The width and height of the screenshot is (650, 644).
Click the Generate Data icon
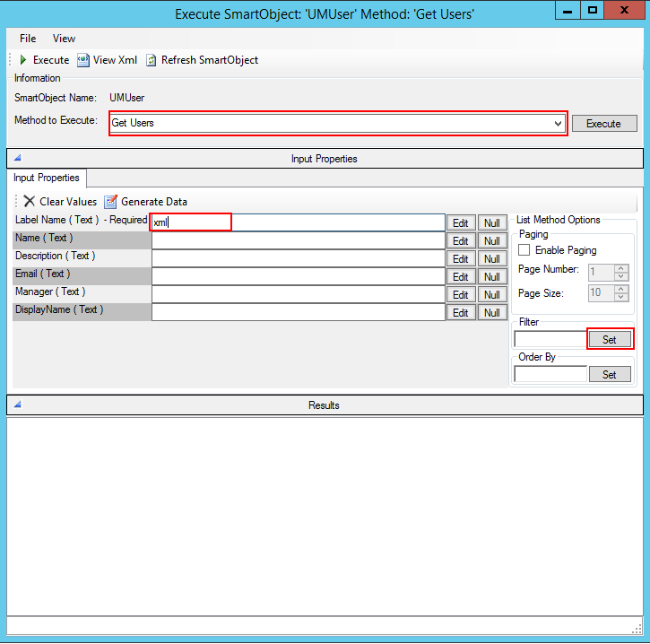(x=111, y=202)
